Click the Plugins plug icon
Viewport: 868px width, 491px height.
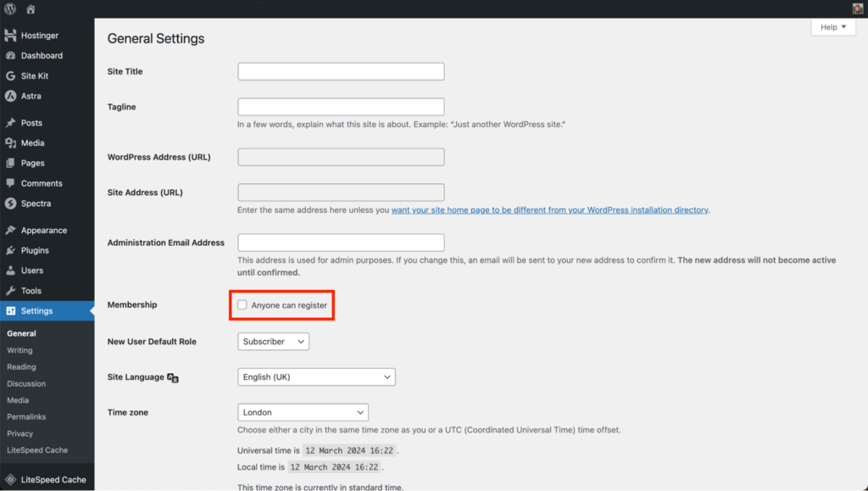coord(10,250)
